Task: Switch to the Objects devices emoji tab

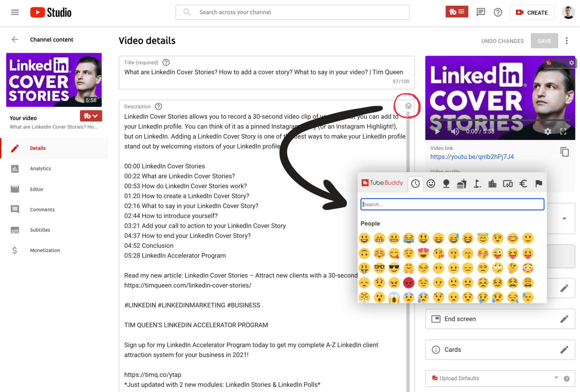Action: 508,184
